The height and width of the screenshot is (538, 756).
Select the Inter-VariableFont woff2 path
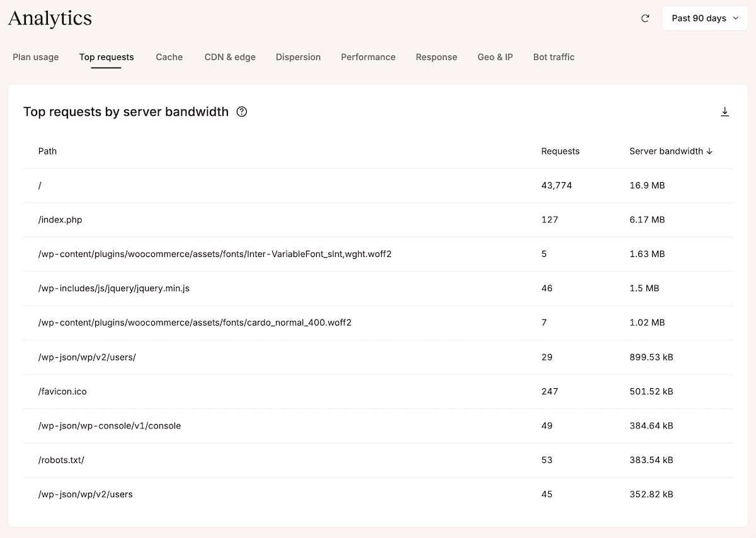[215, 254]
